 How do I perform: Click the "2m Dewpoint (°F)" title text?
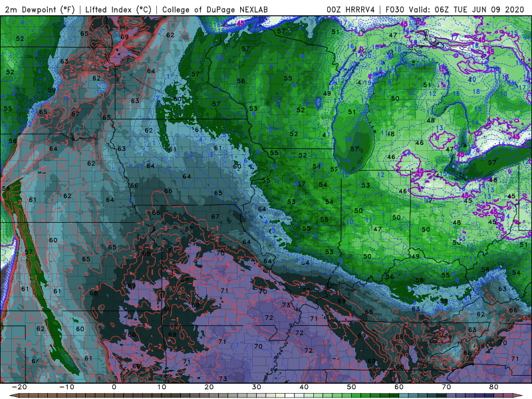(x=39, y=10)
